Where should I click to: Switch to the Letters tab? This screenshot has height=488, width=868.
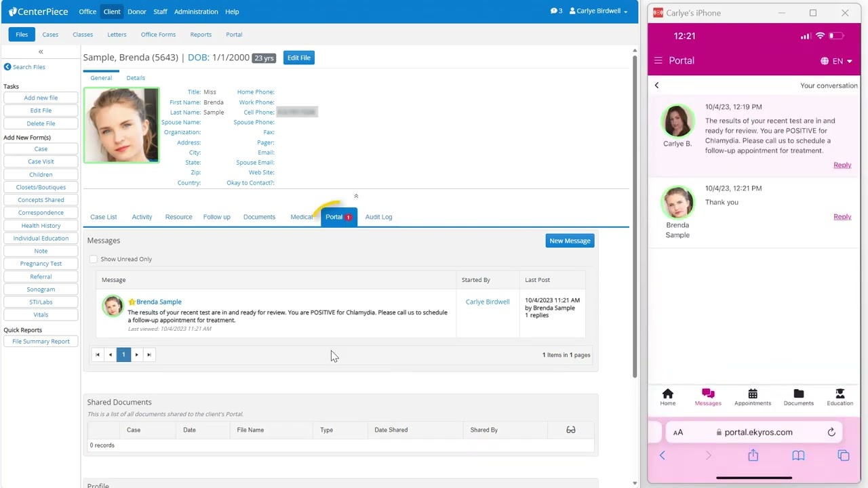click(x=117, y=35)
